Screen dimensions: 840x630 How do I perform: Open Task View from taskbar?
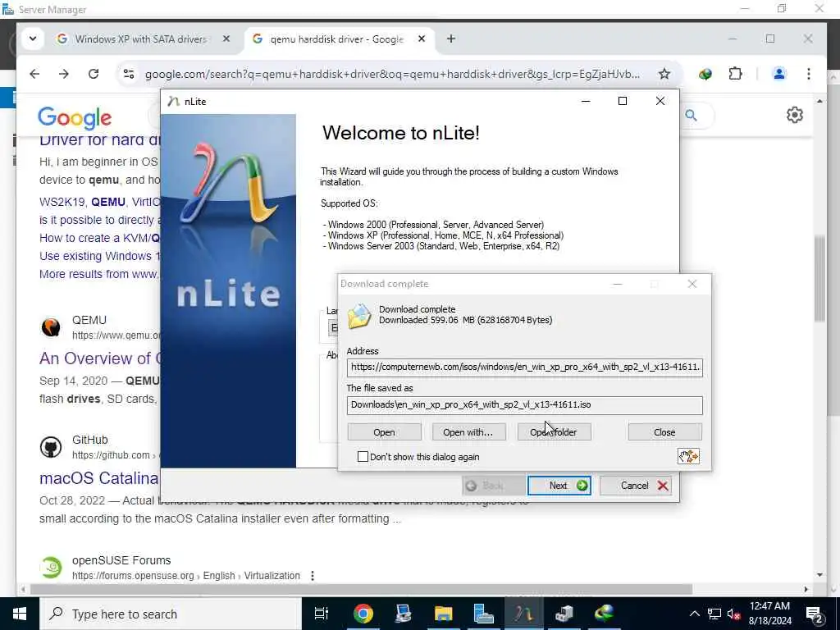[322, 614]
